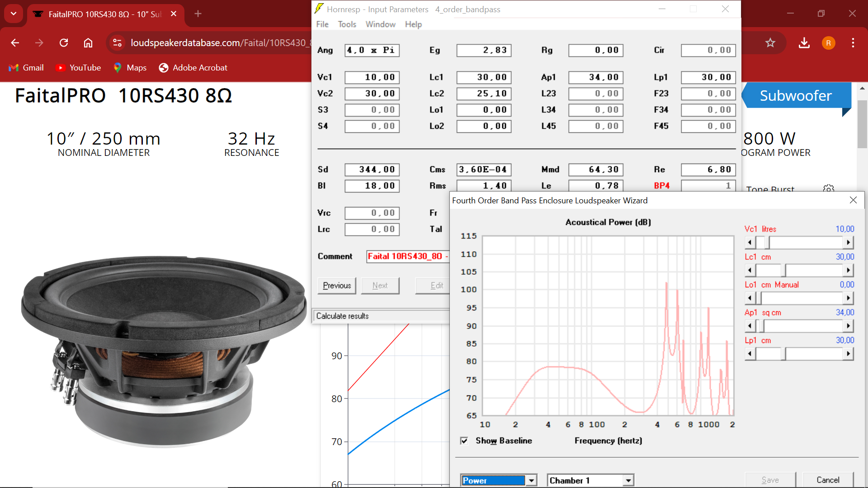This screenshot has width=868, height=488.
Task: Click the BP4 label
Action: pos(661,186)
